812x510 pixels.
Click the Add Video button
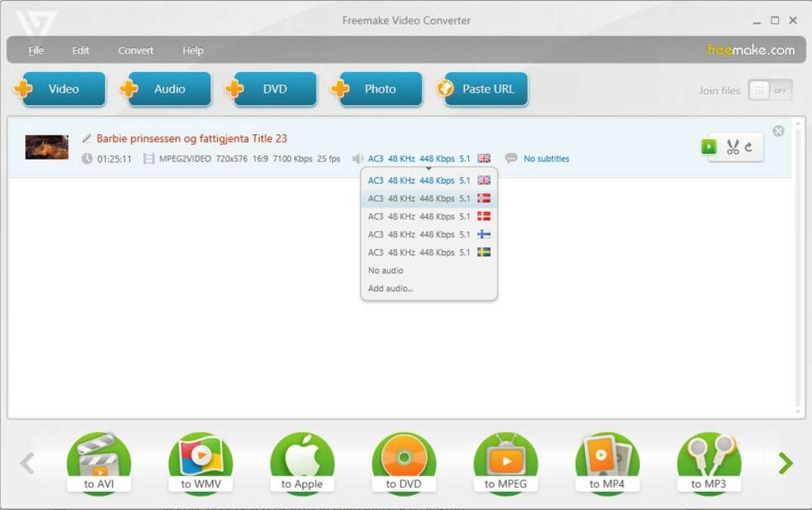coord(60,89)
